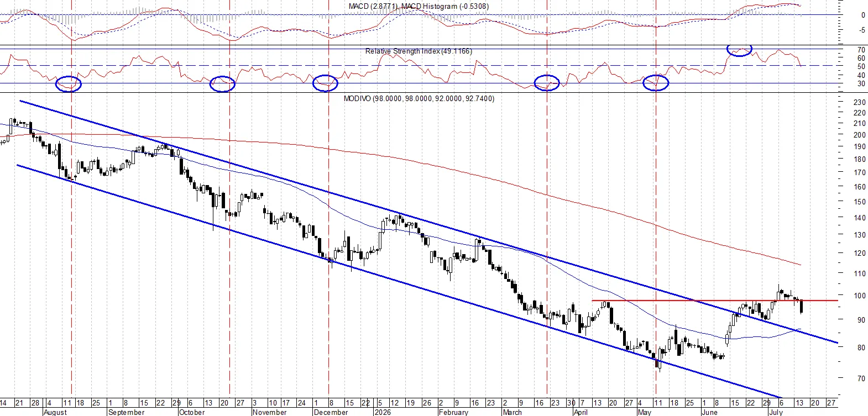Select the upper blue descending channel line
Viewport: 868px width, 416px height.
(428, 222)
